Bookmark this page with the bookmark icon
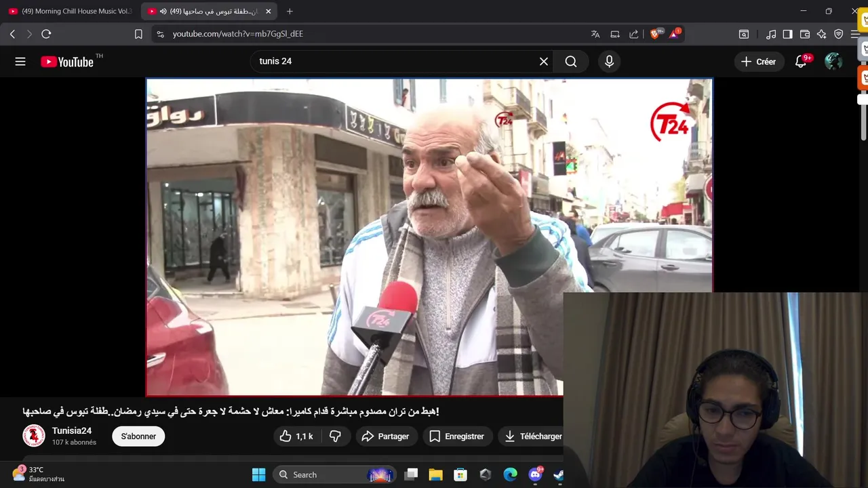This screenshot has width=868, height=488. (x=138, y=34)
